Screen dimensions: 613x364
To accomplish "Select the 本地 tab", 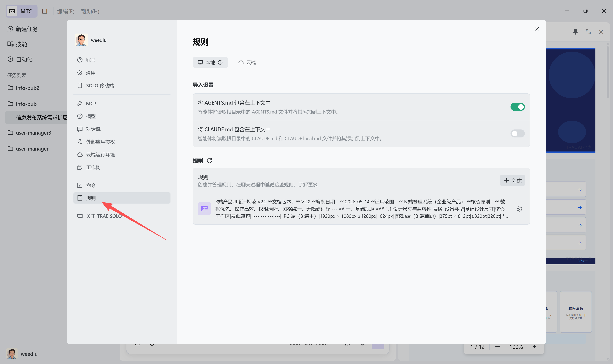I will coord(210,62).
